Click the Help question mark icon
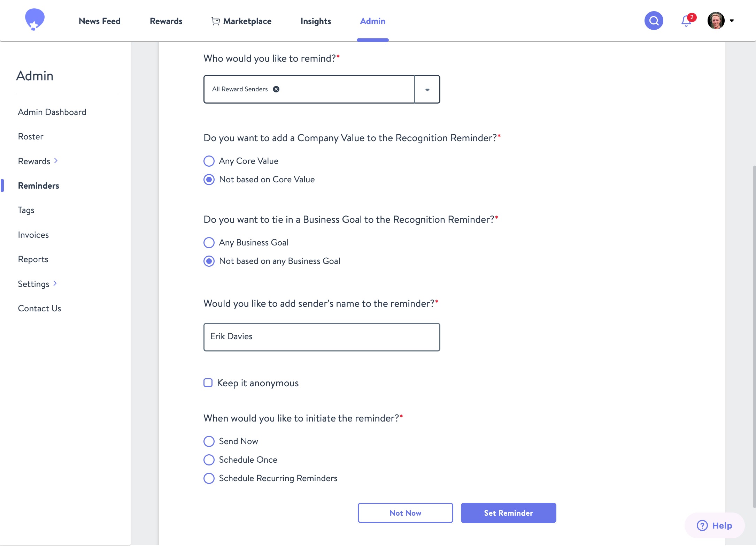Viewport: 756px width, 546px height. coord(702,525)
